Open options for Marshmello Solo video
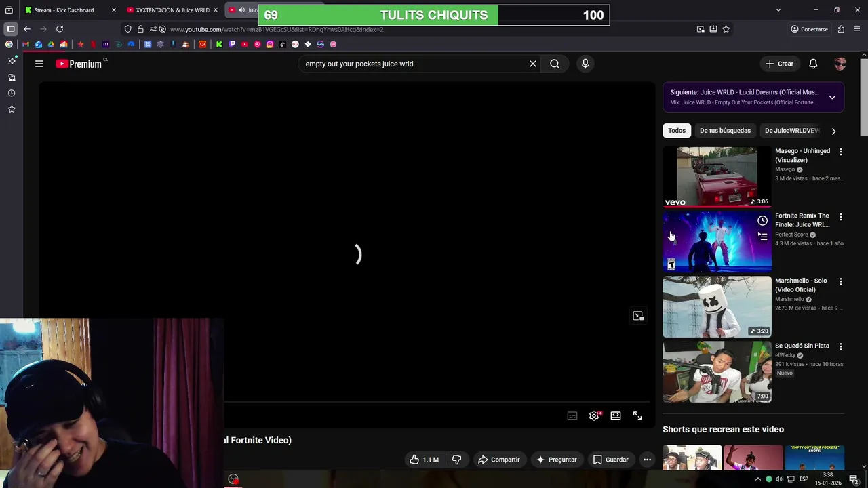 [x=841, y=281]
